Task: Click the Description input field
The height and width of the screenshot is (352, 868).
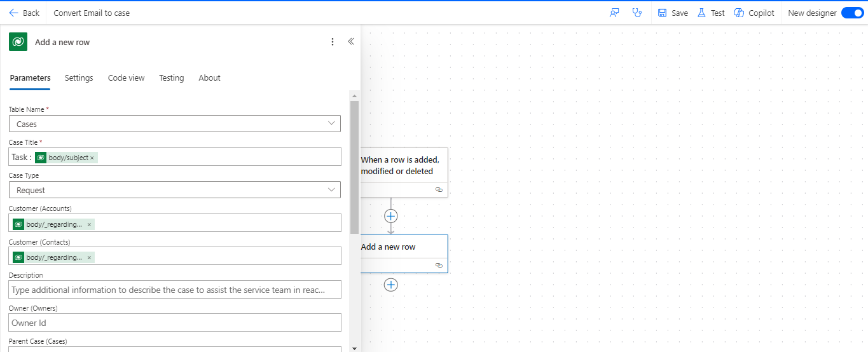Action: (x=175, y=290)
